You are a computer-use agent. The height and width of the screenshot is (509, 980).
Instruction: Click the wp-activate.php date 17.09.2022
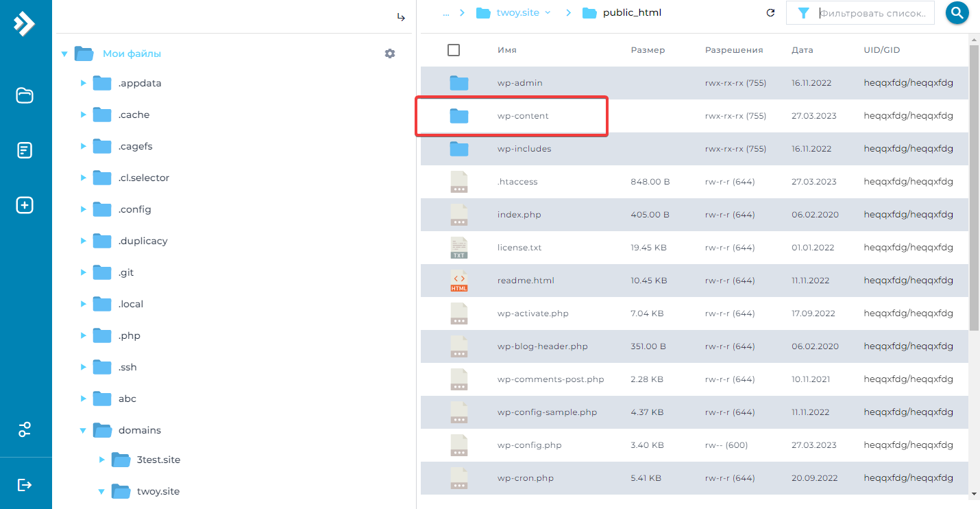(813, 313)
